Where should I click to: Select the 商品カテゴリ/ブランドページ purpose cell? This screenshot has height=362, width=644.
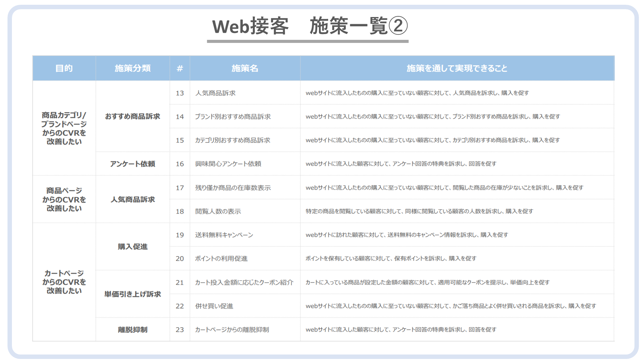pyautogui.click(x=64, y=128)
